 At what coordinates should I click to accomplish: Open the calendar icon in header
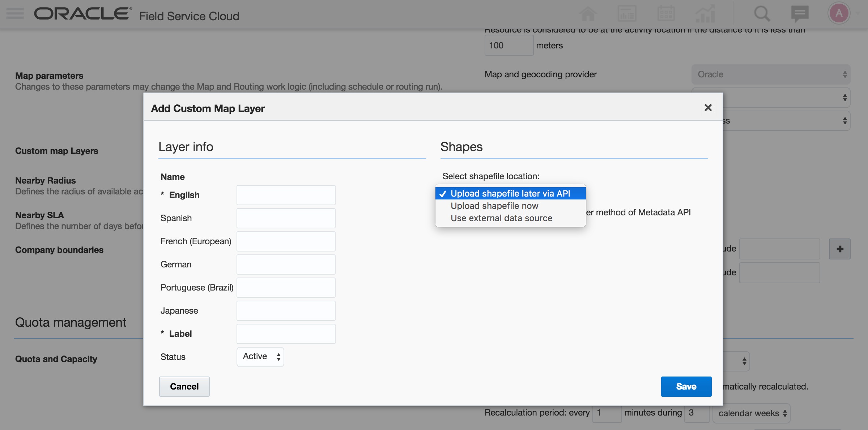pos(666,14)
